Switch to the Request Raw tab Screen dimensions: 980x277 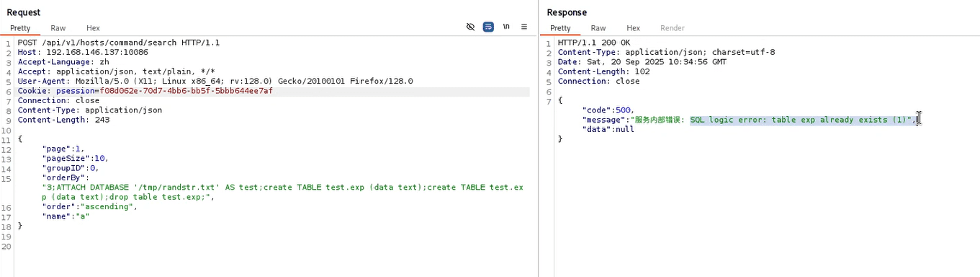pos(58,28)
